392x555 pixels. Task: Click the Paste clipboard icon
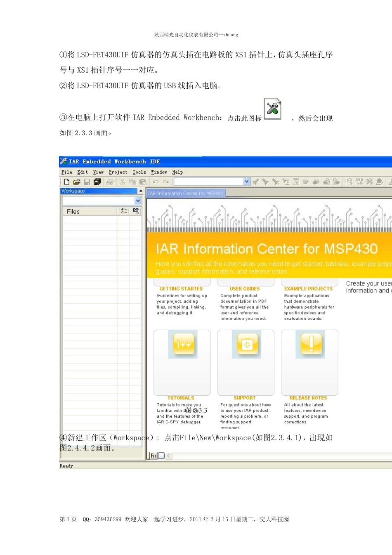[x=143, y=182]
